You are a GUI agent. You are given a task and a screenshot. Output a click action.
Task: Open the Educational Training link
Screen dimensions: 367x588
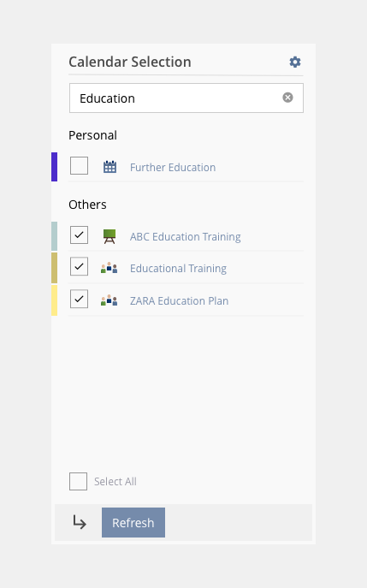[179, 269]
